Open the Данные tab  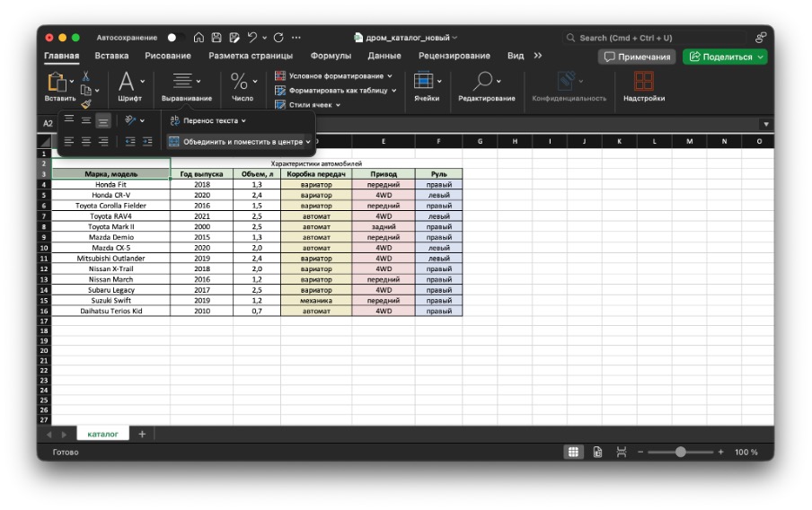384,56
